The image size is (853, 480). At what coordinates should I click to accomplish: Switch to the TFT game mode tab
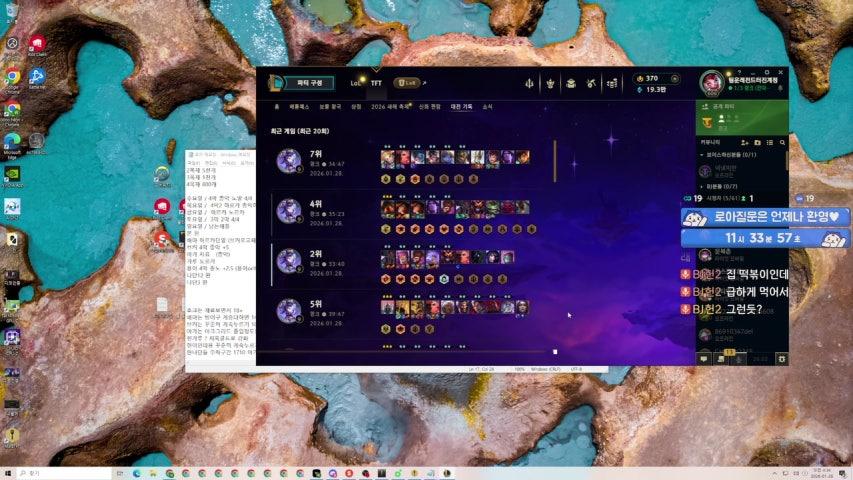(375, 84)
